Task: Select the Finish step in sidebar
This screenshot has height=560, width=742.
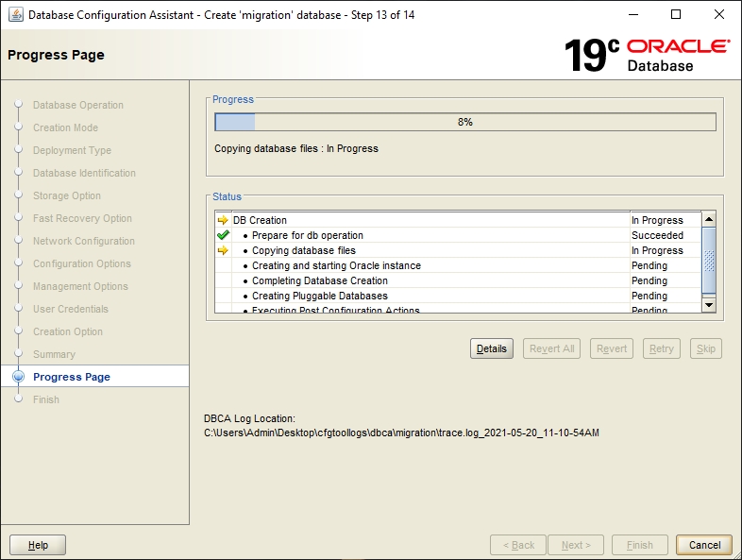Action: [x=46, y=399]
